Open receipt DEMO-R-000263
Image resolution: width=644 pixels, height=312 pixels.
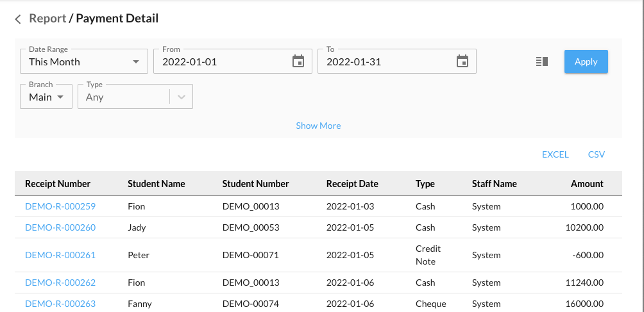(x=60, y=304)
